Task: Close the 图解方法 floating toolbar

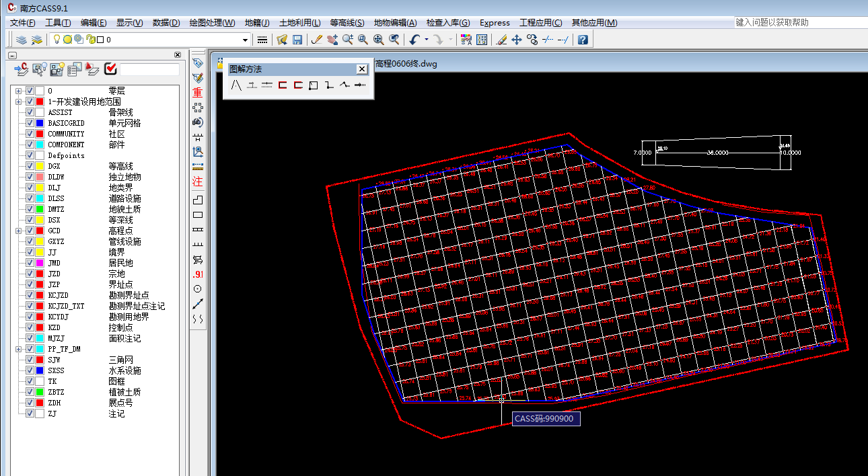Action: click(x=362, y=69)
